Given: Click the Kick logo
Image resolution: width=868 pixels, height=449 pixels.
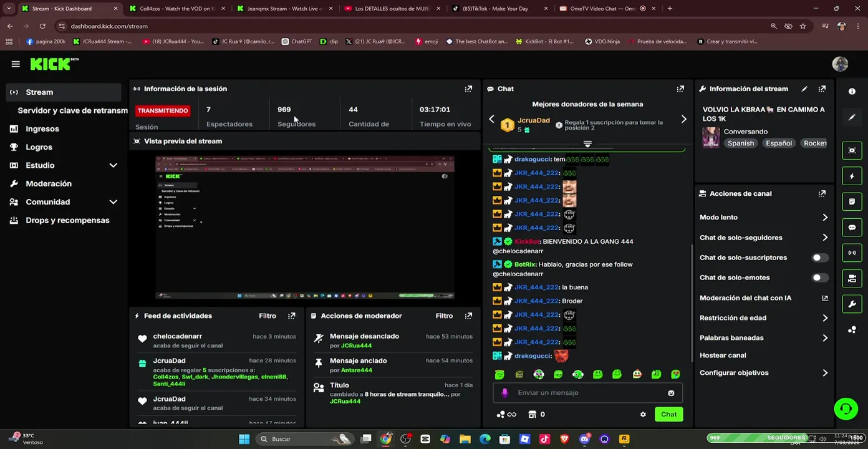Looking at the screenshot, I should (54, 64).
